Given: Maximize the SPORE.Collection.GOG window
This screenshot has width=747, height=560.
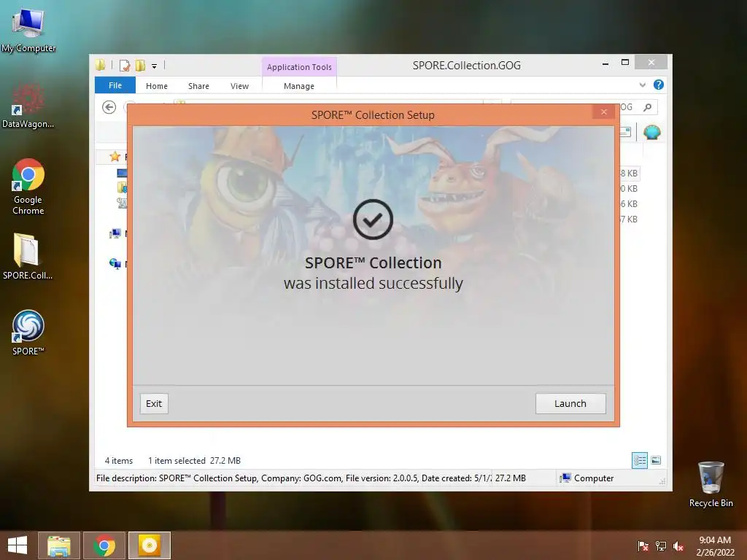Looking at the screenshot, I should [x=625, y=63].
